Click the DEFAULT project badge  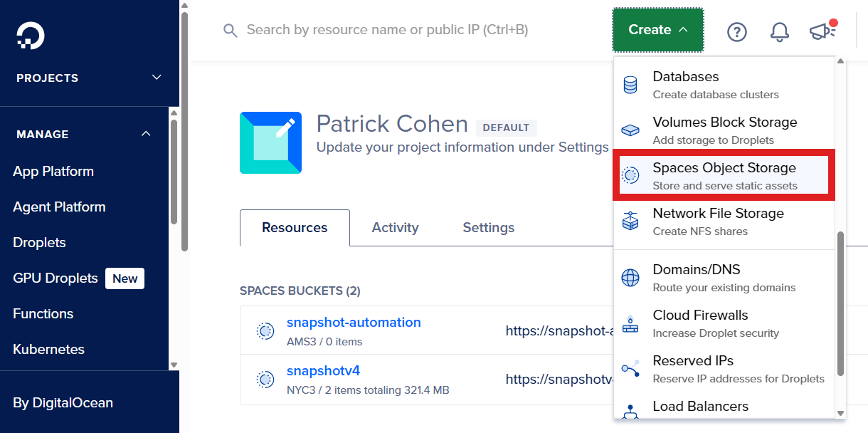click(506, 128)
